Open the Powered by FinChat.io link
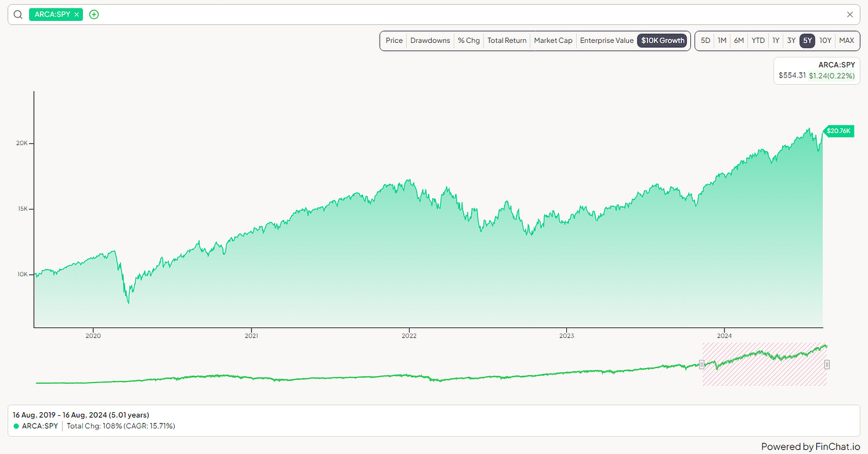Screen dimensions: 868x454 tap(811, 446)
